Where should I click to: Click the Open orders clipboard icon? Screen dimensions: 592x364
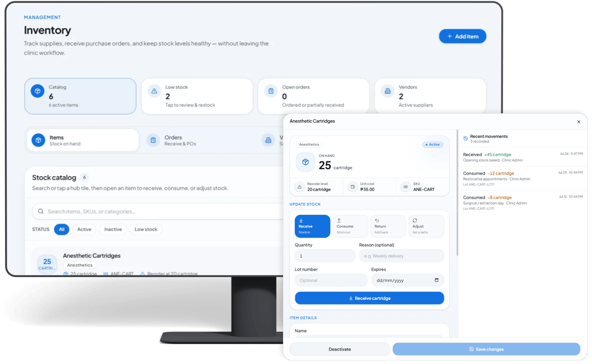[271, 91]
